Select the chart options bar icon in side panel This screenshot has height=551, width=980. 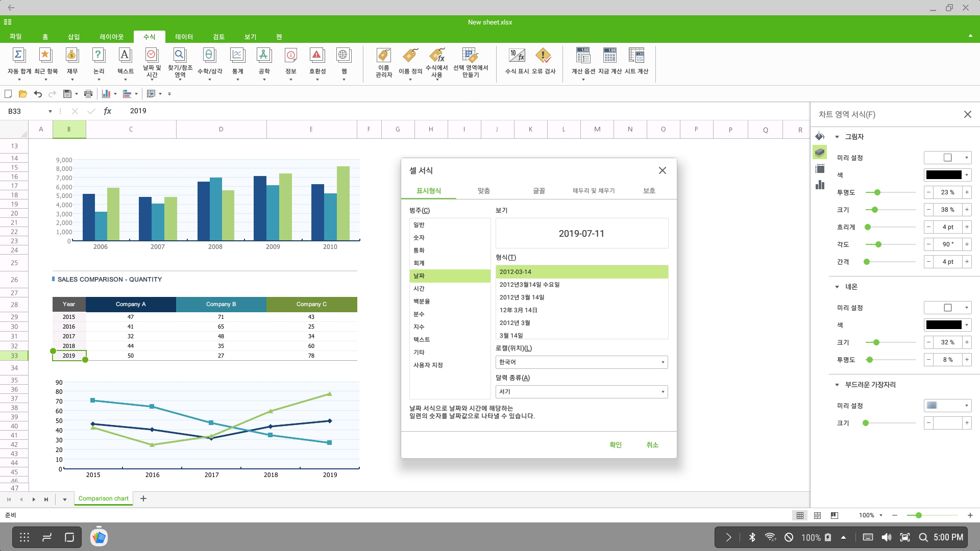820,185
